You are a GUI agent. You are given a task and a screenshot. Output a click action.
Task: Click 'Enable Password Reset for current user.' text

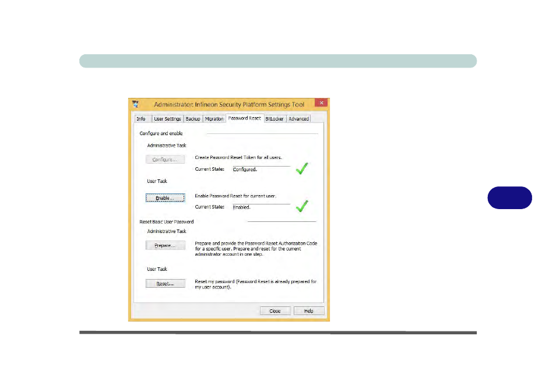(235, 196)
